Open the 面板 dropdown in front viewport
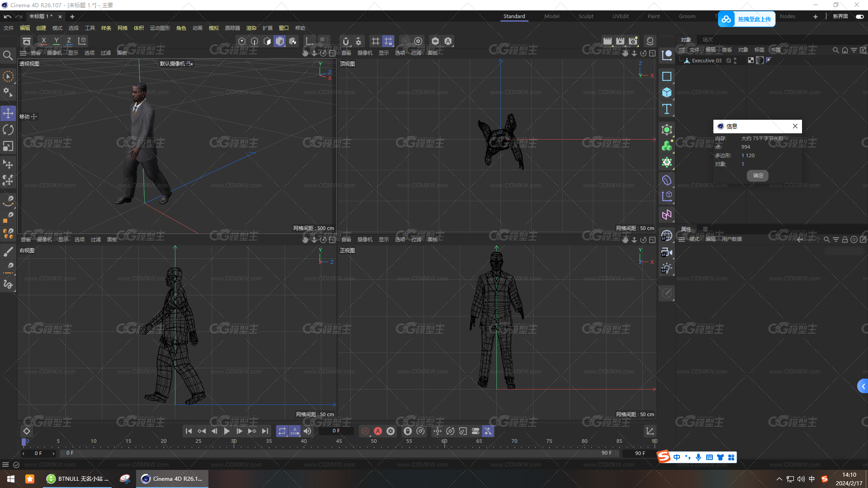 433,239
